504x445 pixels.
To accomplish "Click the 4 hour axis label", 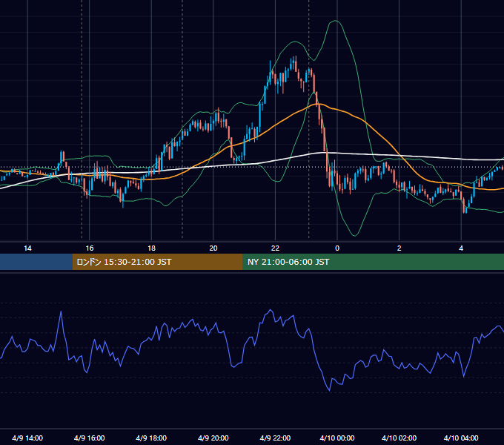I will coord(461,248).
